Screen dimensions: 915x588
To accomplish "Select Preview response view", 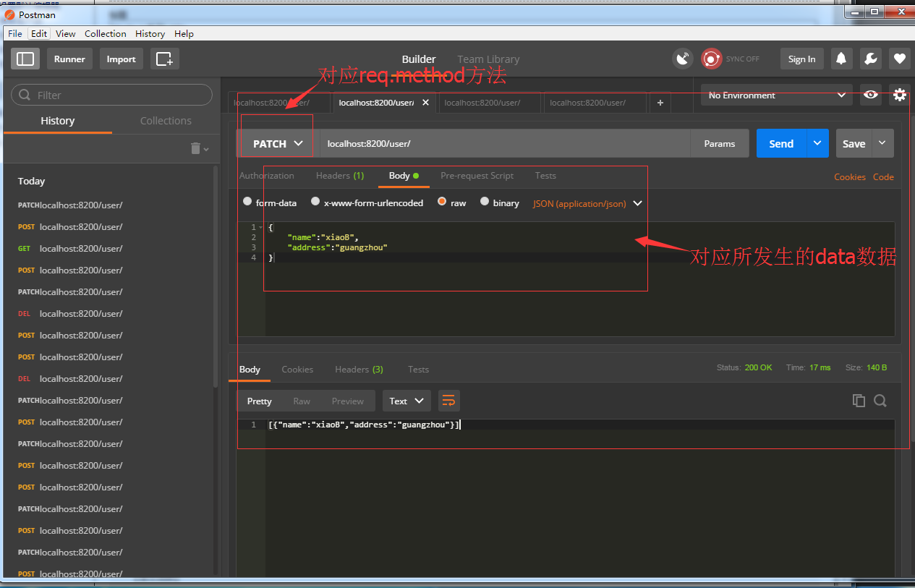I will point(348,401).
